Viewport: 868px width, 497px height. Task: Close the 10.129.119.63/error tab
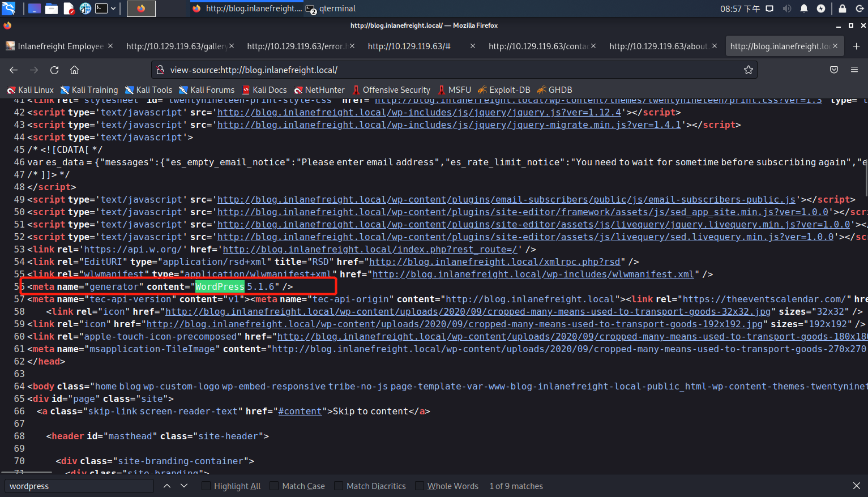click(x=352, y=46)
